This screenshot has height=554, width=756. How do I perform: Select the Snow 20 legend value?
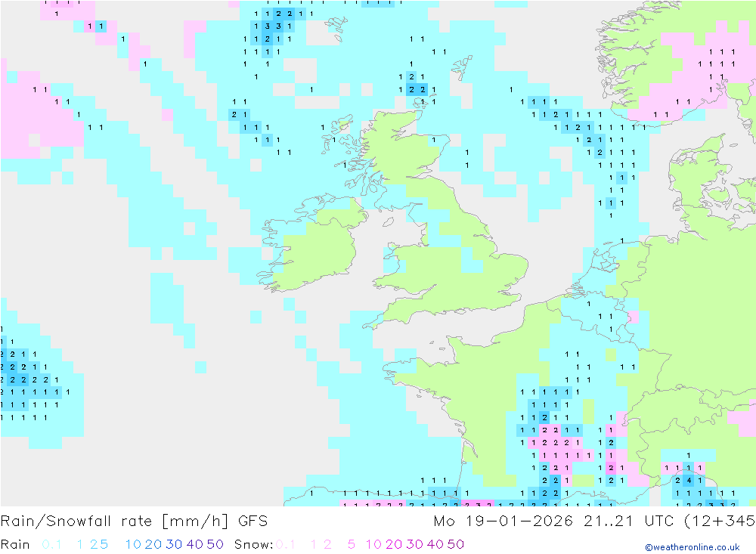pos(394,544)
